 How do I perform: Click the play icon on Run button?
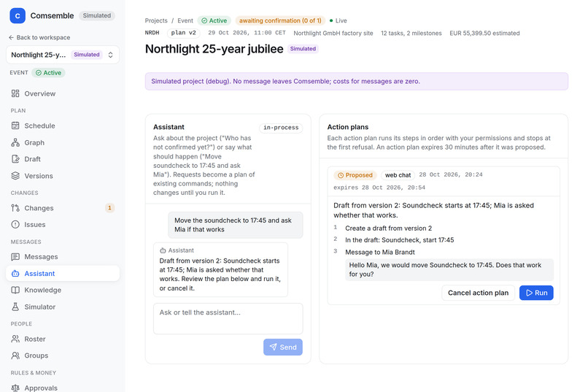(529, 293)
